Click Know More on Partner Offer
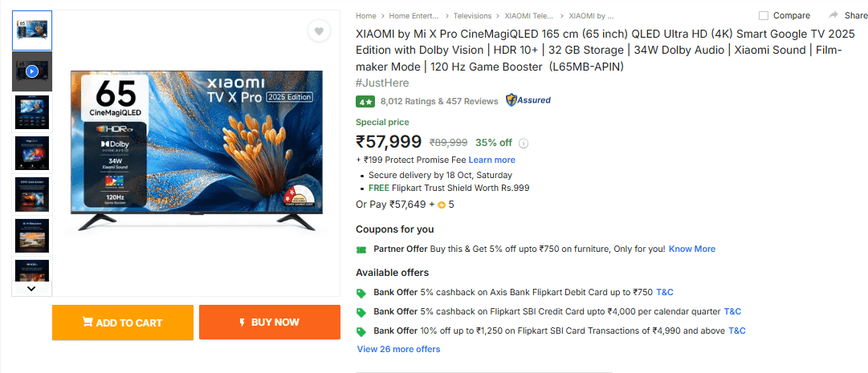868x373 pixels. click(691, 249)
